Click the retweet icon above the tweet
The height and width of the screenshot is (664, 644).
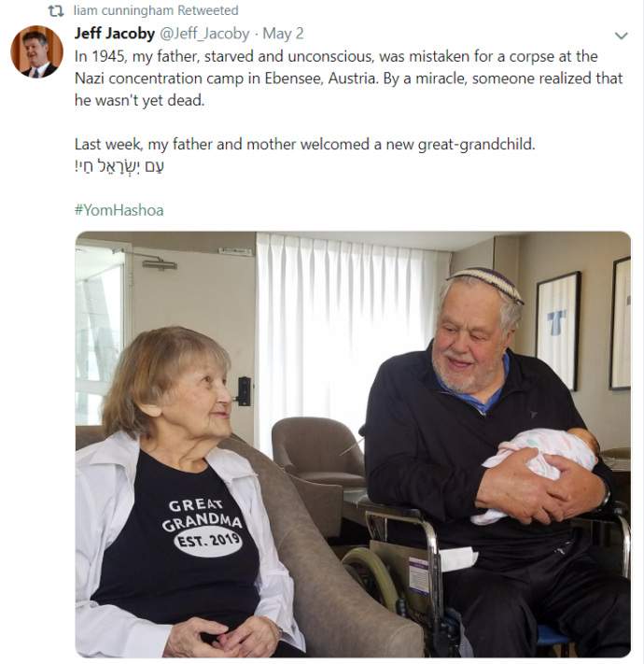point(55,10)
